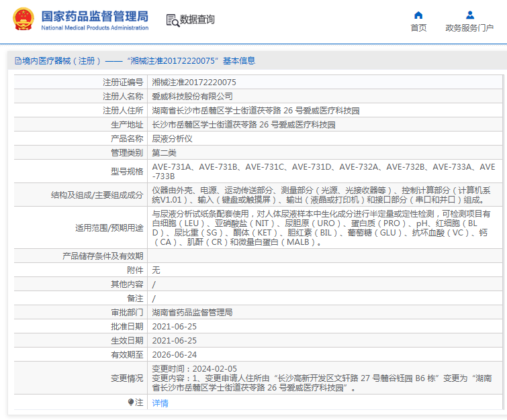Select attachment value 无

[x=156, y=270]
